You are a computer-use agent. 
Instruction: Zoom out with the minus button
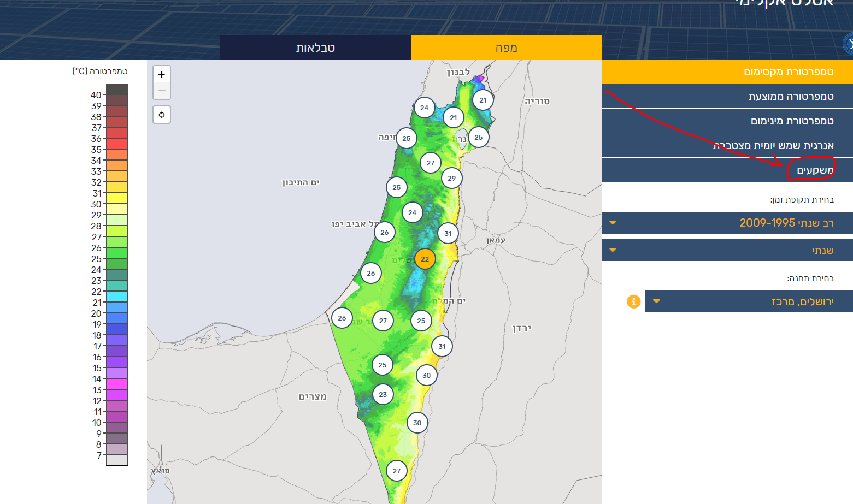(162, 91)
